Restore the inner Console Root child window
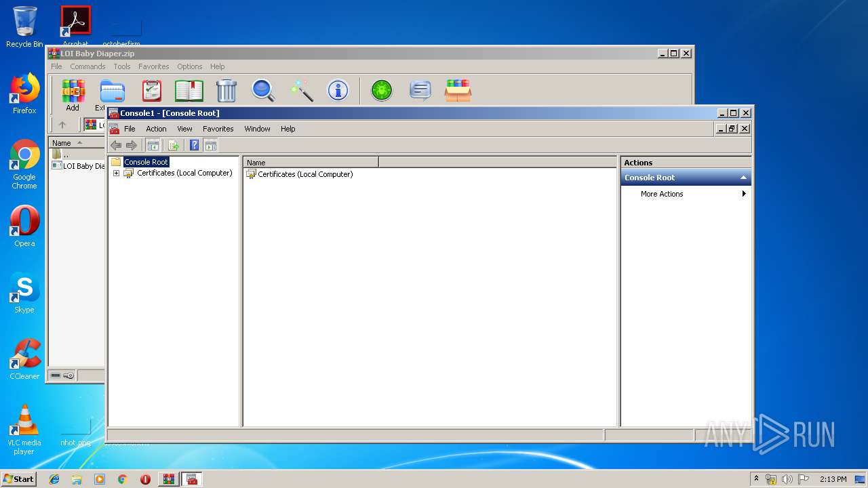The width and height of the screenshot is (868, 488). coord(732,129)
